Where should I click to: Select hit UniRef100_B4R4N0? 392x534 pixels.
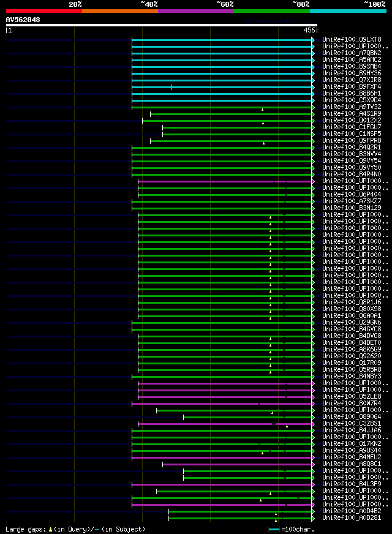[352, 175]
